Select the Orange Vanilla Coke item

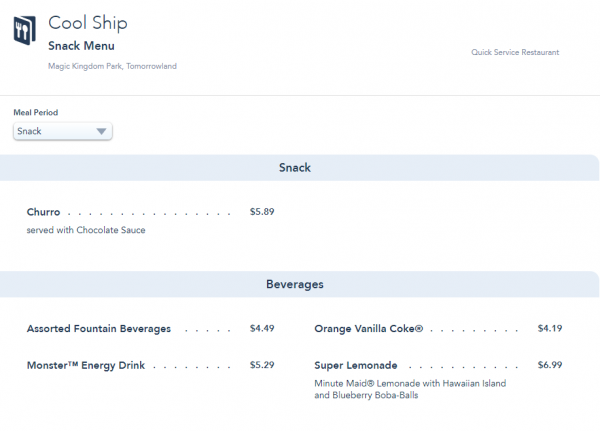369,328
